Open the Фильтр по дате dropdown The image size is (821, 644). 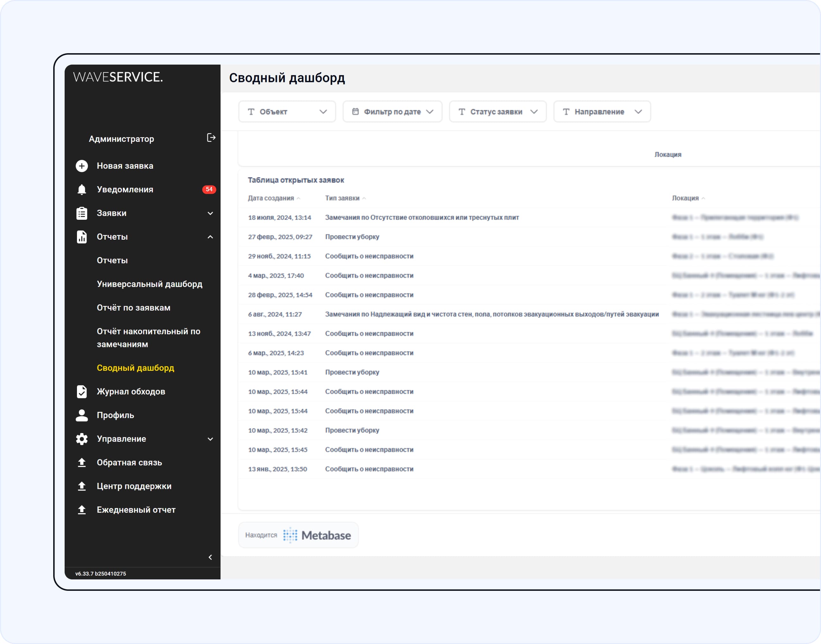(x=392, y=111)
